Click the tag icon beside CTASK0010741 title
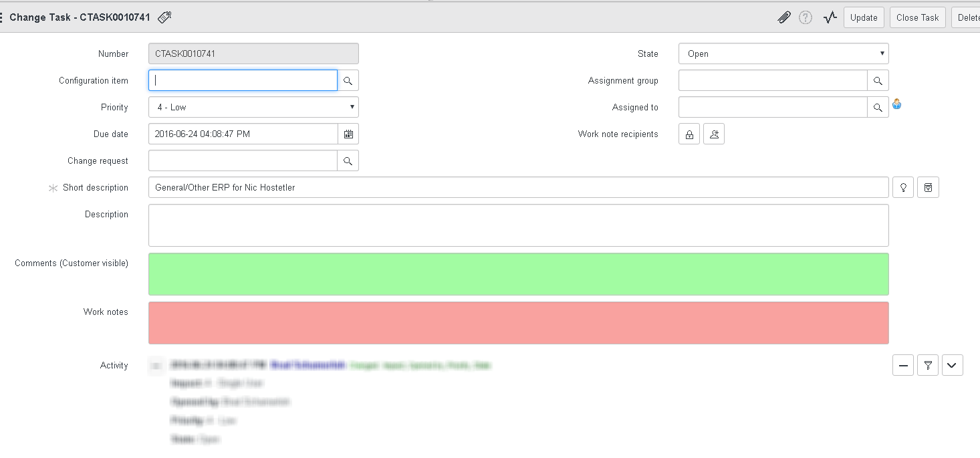 pyautogui.click(x=164, y=17)
